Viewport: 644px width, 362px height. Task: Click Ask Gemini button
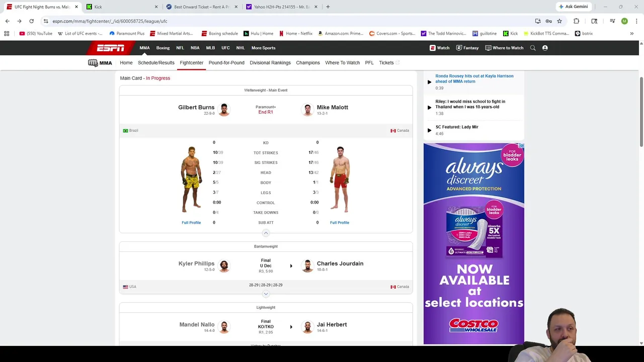[x=573, y=7]
